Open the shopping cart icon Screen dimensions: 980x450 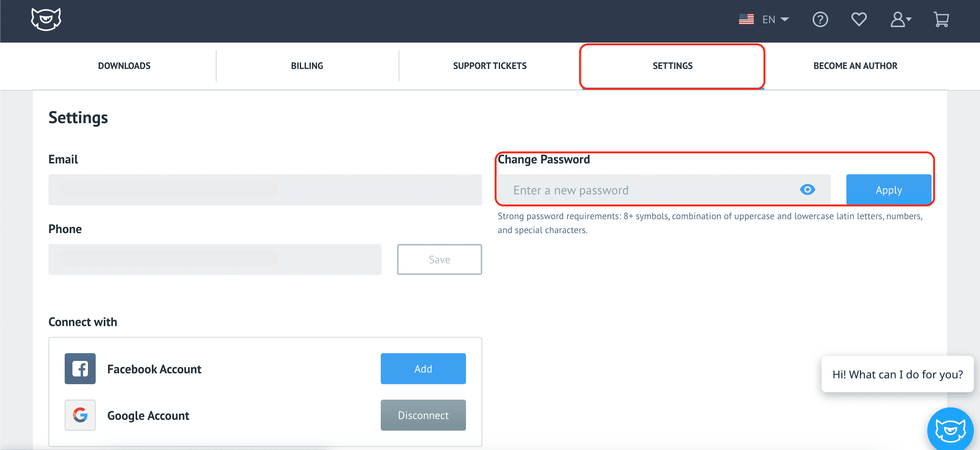point(941,19)
